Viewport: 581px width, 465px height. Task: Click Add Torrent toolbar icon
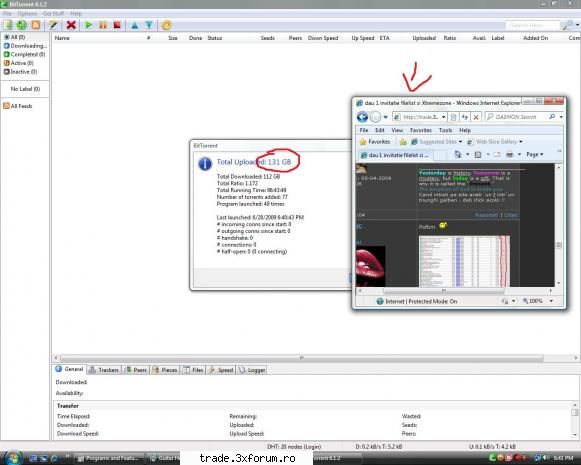(x=8, y=25)
